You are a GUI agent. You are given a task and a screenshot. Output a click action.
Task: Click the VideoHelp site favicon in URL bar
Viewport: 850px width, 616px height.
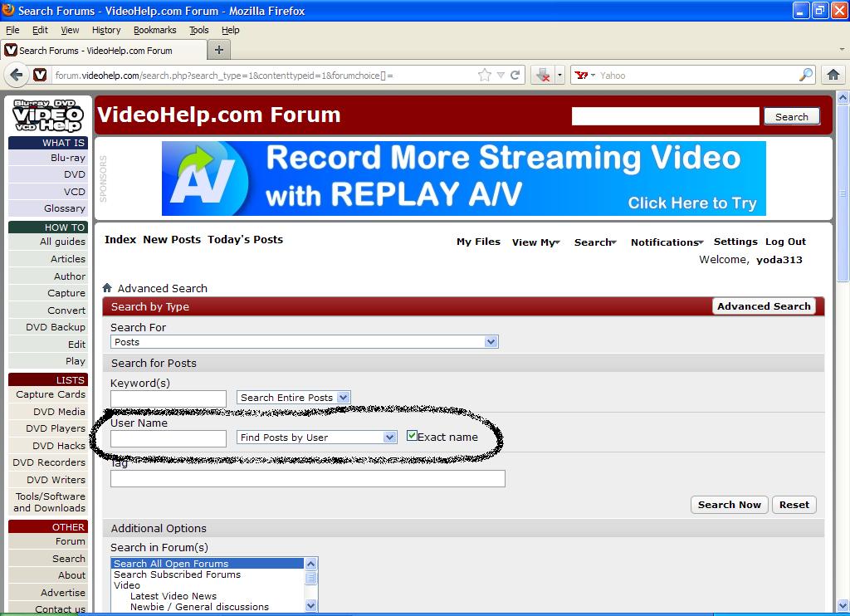point(40,75)
